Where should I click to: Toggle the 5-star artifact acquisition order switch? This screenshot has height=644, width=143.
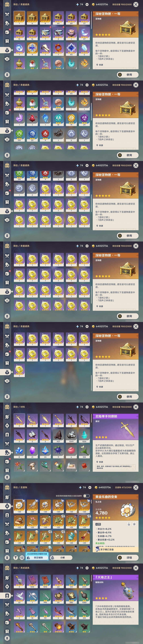86,496
